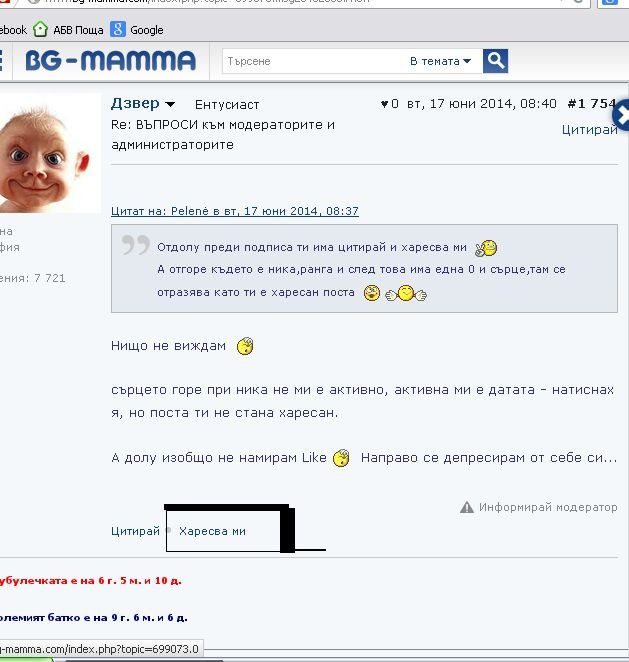Click the BG-MAMMA logo
Screen dimensions: 629x662
click(x=111, y=60)
